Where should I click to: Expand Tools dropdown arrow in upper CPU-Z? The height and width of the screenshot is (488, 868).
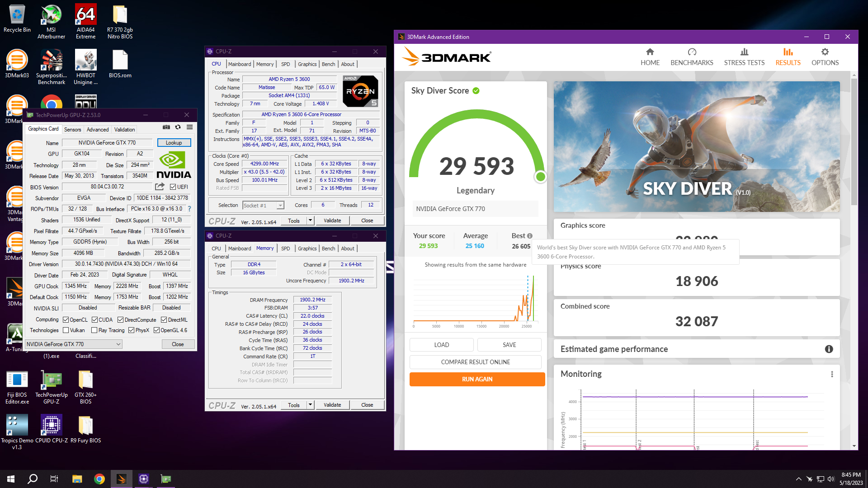(x=311, y=221)
